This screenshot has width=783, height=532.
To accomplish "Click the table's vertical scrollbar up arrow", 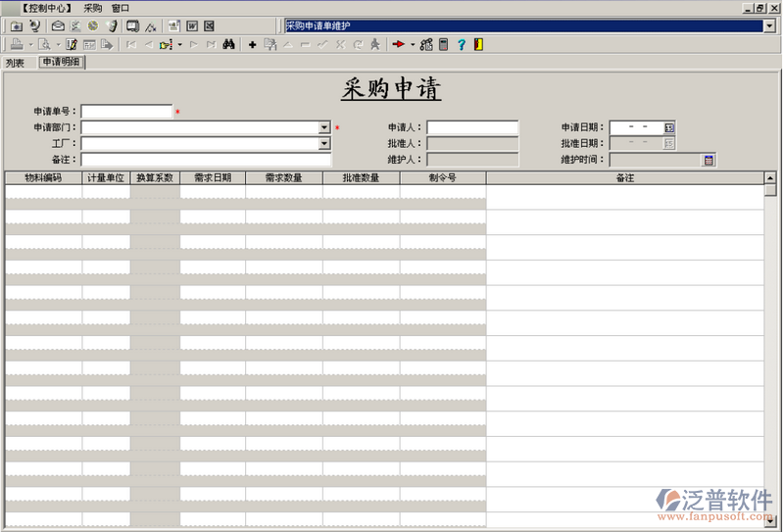I will tap(770, 178).
